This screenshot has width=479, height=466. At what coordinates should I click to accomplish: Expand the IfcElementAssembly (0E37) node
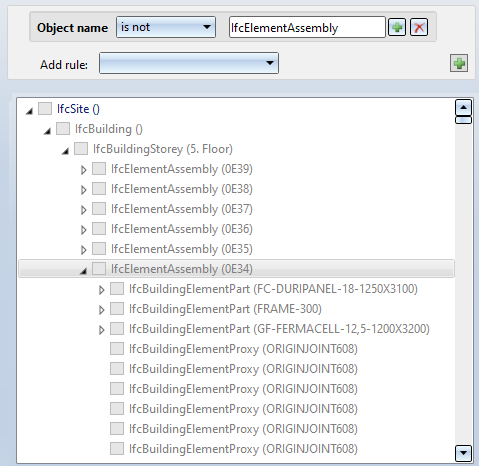pos(83,210)
